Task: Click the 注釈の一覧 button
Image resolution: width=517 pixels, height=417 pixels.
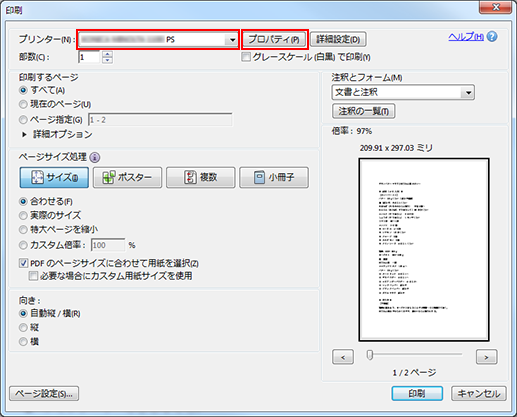Action: click(x=363, y=111)
